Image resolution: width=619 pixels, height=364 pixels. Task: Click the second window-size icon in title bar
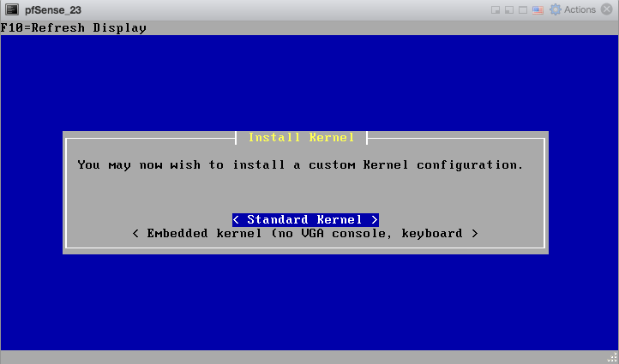click(x=509, y=9)
